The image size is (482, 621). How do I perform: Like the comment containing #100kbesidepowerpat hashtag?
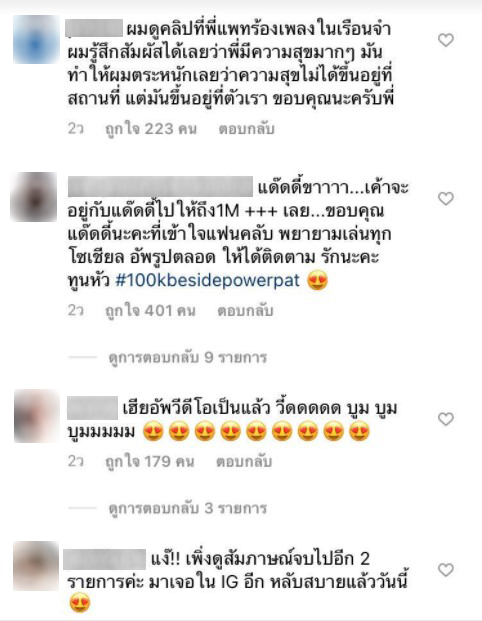point(446,198)
